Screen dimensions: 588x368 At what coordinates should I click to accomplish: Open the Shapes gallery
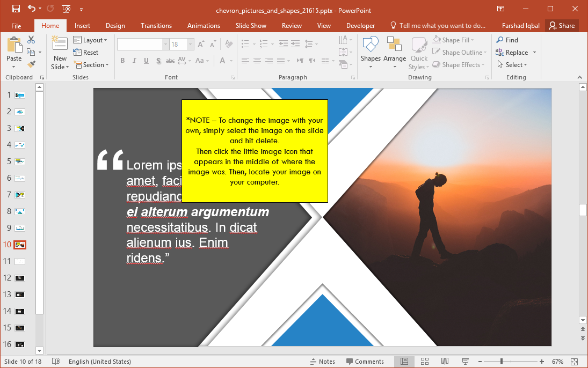click(x=371, y=53)
